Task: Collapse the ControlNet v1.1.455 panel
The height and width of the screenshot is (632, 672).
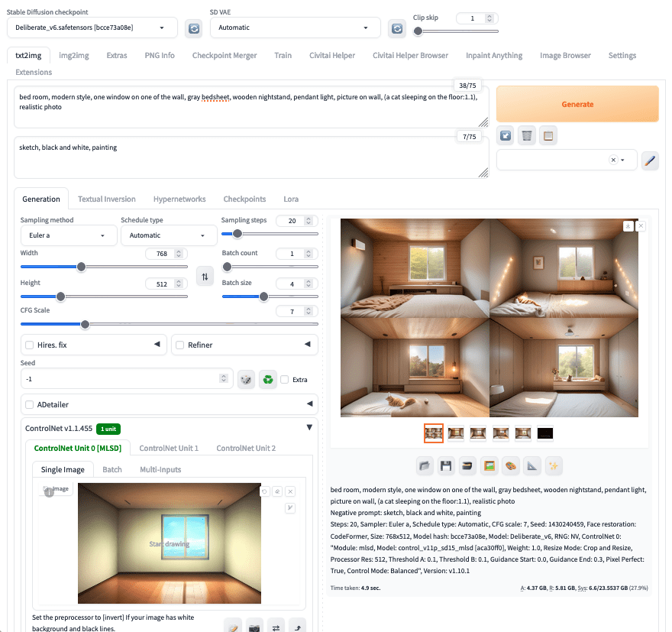Action: [x=309, y=427]
